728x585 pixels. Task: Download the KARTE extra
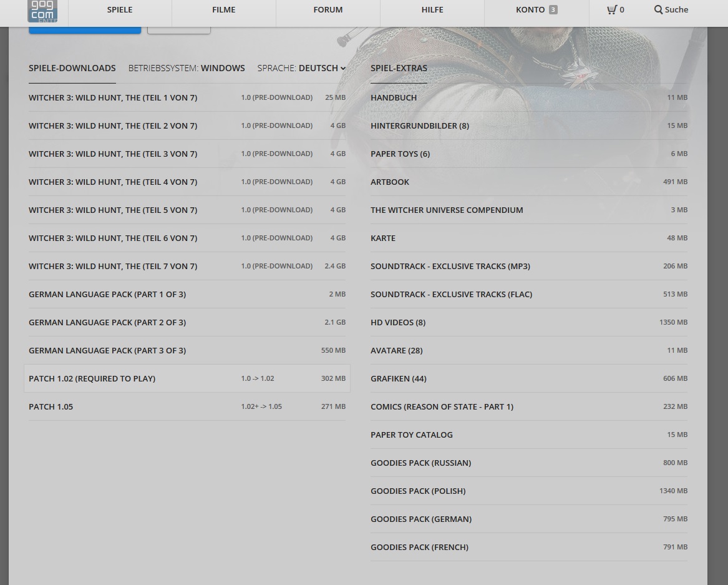click(529, 238)
